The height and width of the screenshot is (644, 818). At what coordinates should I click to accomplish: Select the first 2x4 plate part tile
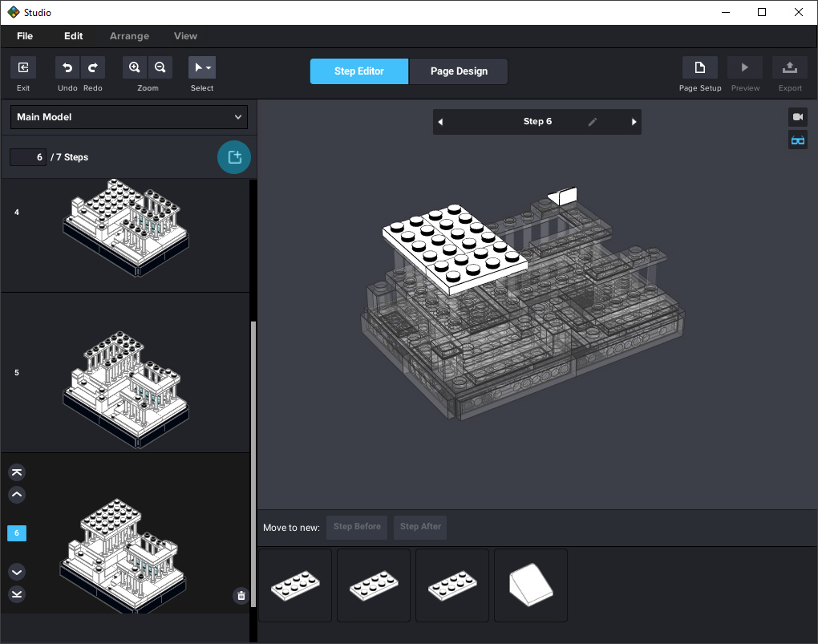point(295,585)
